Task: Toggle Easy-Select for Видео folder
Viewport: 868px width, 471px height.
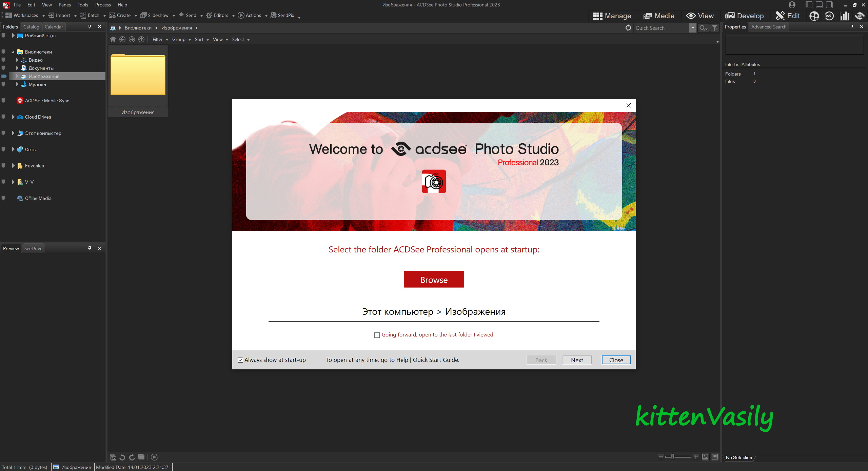Action: pos(3,60)
